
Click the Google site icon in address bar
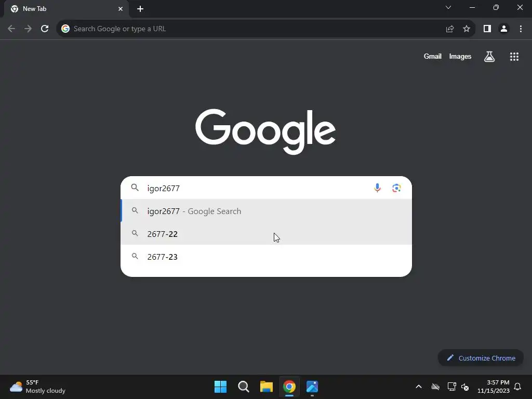point(65,29)
